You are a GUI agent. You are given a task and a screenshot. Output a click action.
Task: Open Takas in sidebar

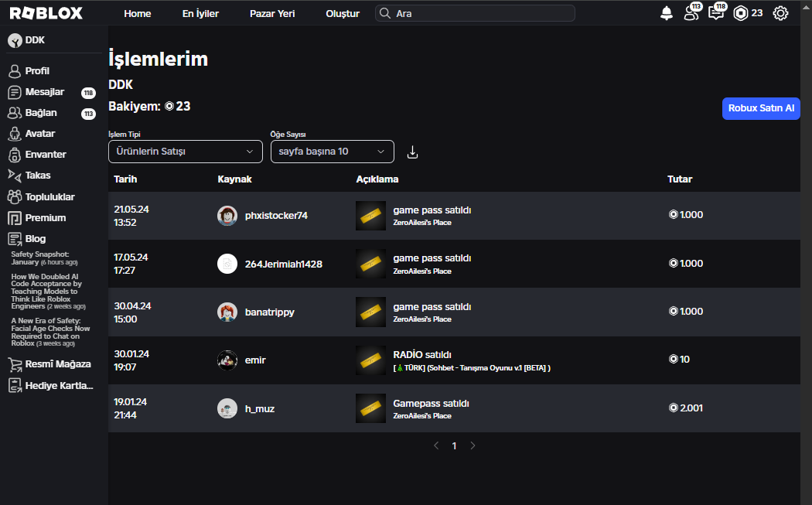coord(38,176)
